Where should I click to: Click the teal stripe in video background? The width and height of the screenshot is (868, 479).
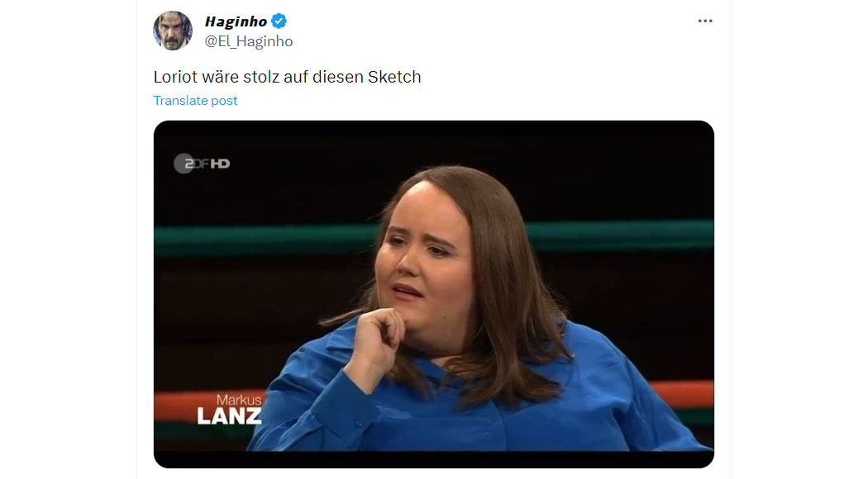pyautogui.click(x=620, y=235)
